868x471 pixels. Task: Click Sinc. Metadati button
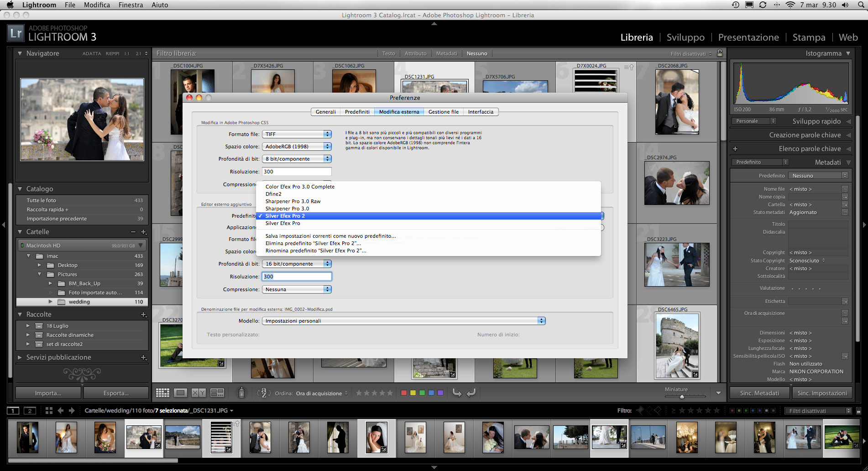tap(759, 393)
